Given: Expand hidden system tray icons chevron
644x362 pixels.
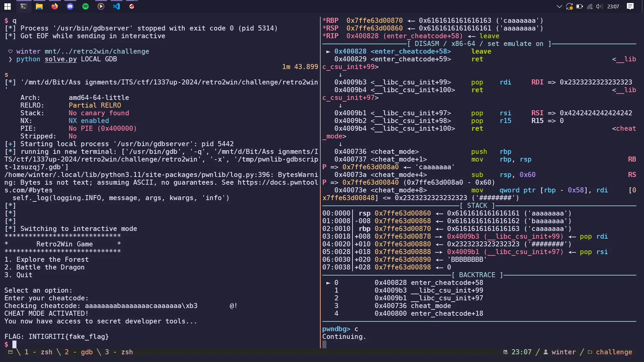Looking at the screenshot, I should pos(559,6).
